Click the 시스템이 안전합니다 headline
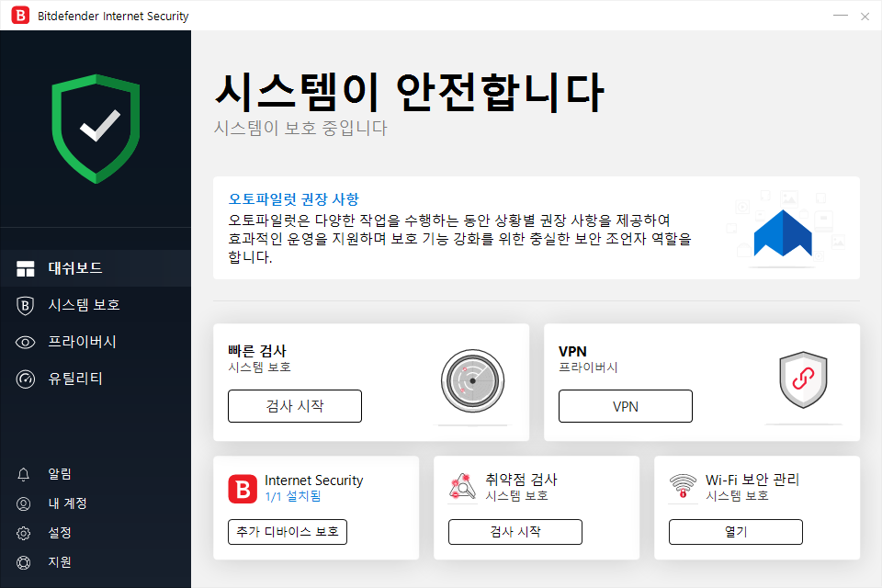The height and width of the screenshot is (588, 882). click(410, 92)
